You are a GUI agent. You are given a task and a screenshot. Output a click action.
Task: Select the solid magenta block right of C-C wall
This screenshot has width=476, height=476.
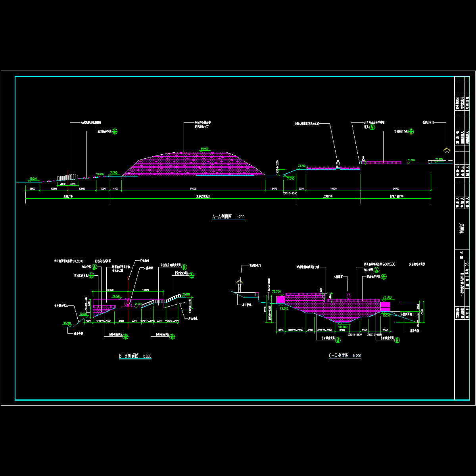click(x=385, y=307)
